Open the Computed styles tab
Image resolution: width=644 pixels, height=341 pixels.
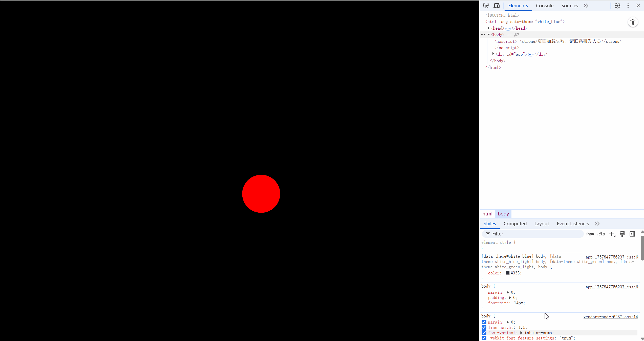click(515, 224)
